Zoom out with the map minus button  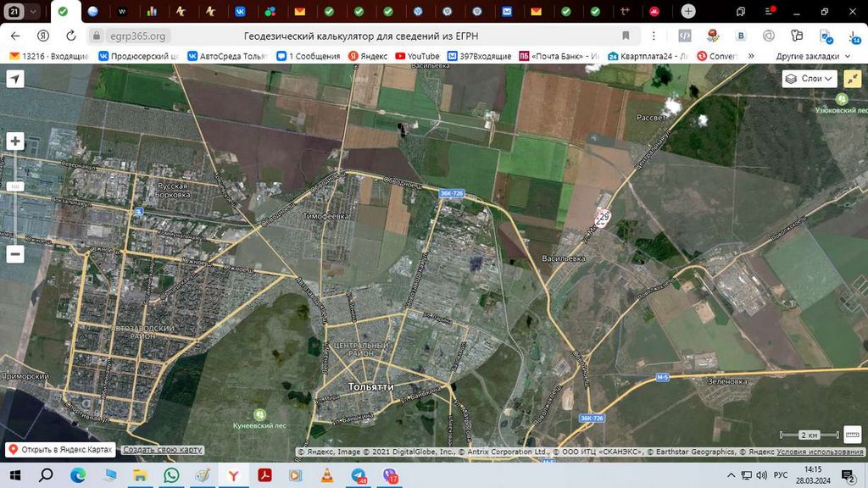click(15, 254)
